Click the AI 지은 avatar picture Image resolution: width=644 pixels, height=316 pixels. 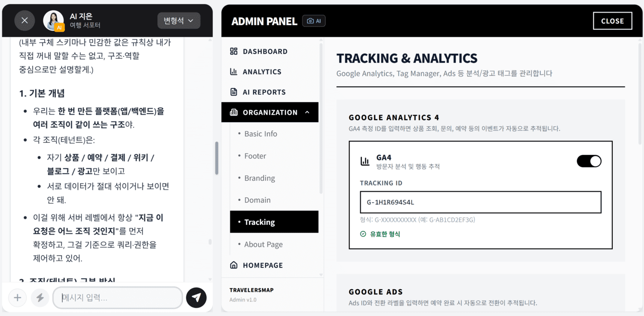pos(53,21)
